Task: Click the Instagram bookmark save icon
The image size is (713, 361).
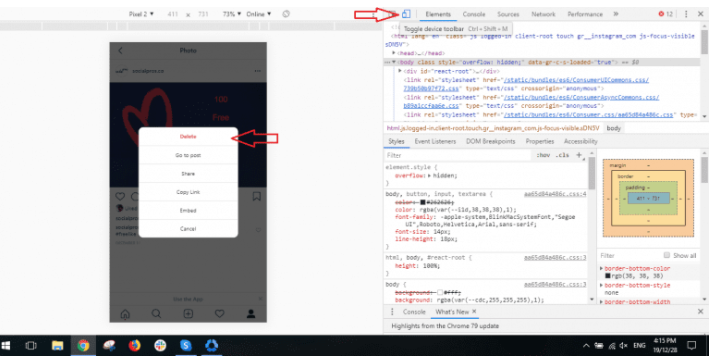Action: [x=256, y=196]
